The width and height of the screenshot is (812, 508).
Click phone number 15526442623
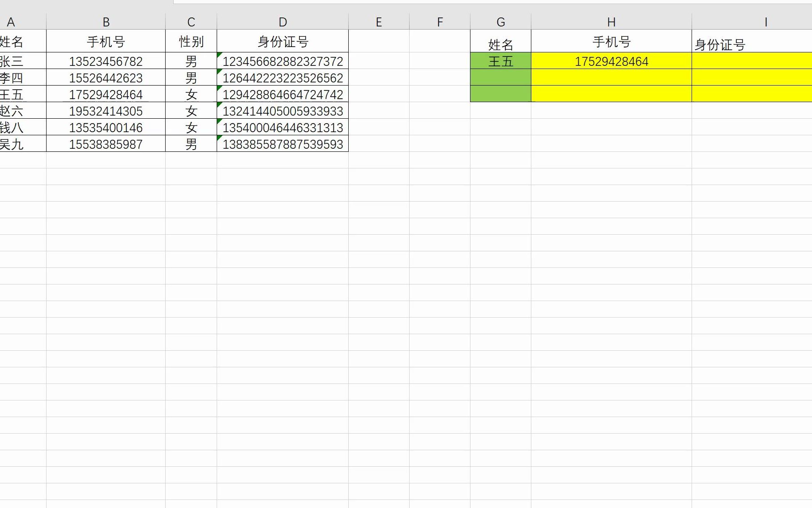click(x=106, y=77)
